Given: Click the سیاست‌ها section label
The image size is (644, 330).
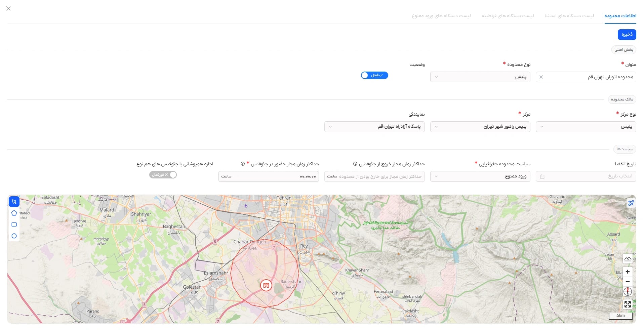Looking at the screenshot, I should tap(625, 149).
